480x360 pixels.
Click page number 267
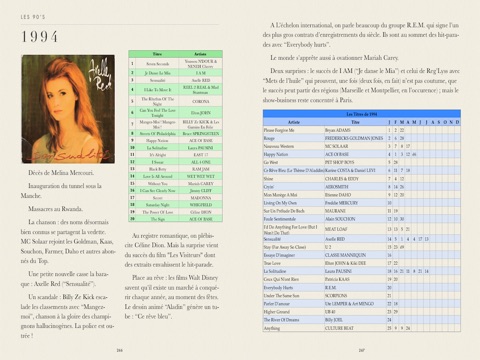362,350
